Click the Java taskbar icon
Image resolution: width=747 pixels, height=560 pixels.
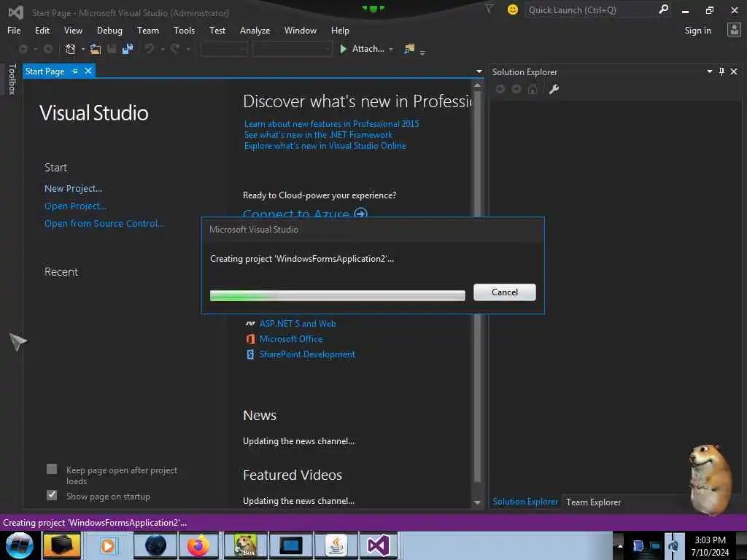[x=336, y=545]
